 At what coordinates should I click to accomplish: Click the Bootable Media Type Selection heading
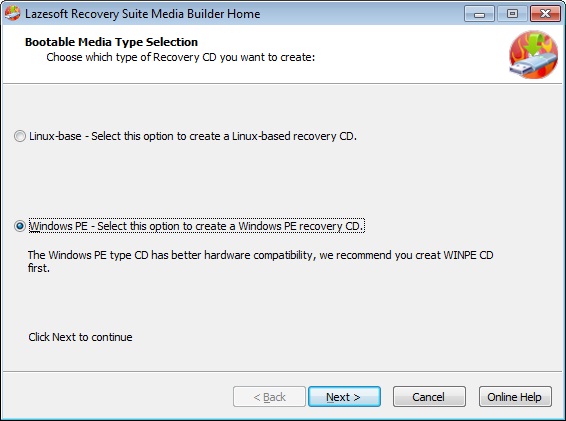(x=111, y=42)
